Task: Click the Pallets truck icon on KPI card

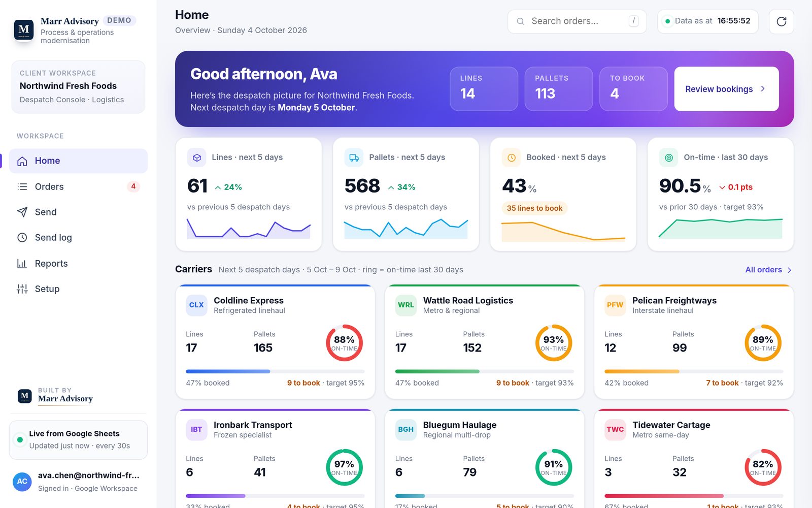Action: [354, 157]
